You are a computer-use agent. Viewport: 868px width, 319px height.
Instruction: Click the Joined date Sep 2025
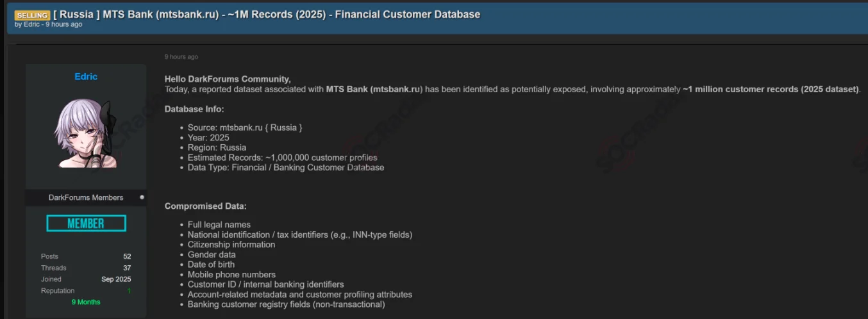coord(116,279)
